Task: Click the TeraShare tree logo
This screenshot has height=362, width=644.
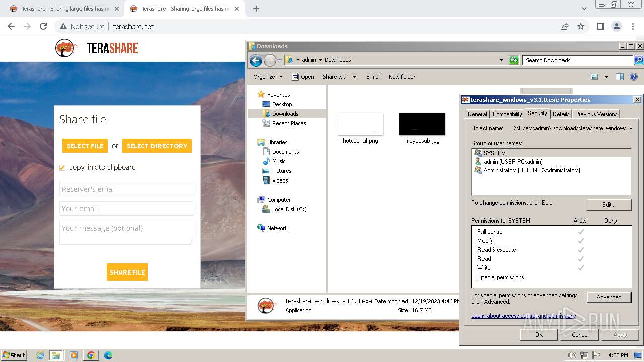Action: tap(66, 48)
